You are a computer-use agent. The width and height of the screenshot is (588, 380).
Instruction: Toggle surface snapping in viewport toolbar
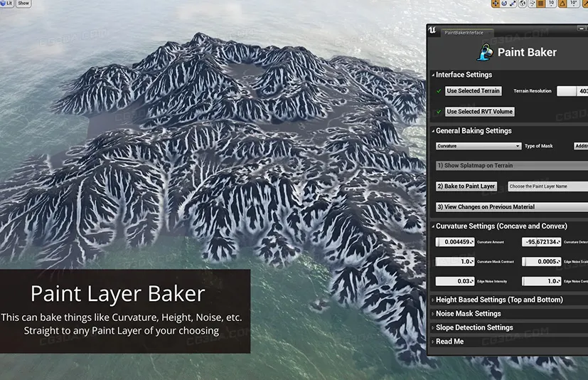pyautogui.click(x=532, y=4)
